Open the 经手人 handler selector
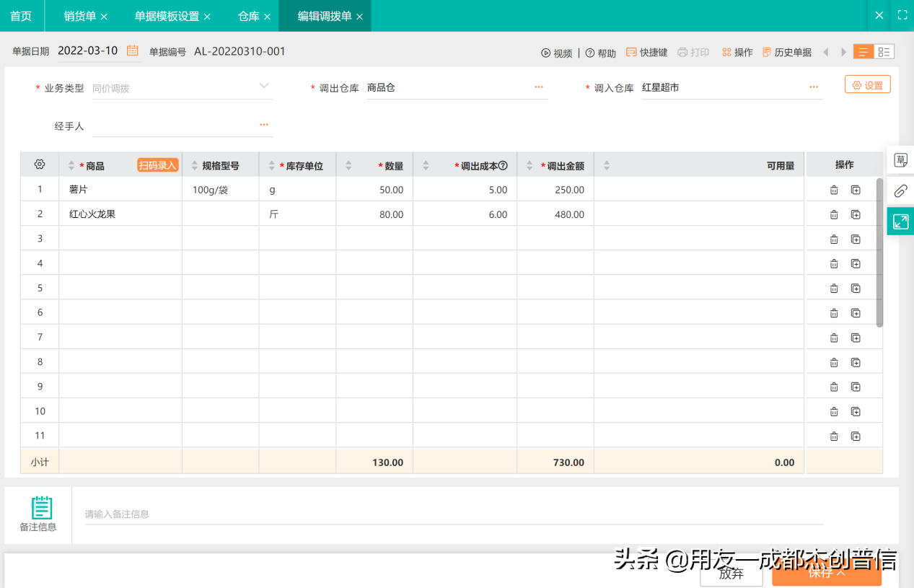 [263, 125]
